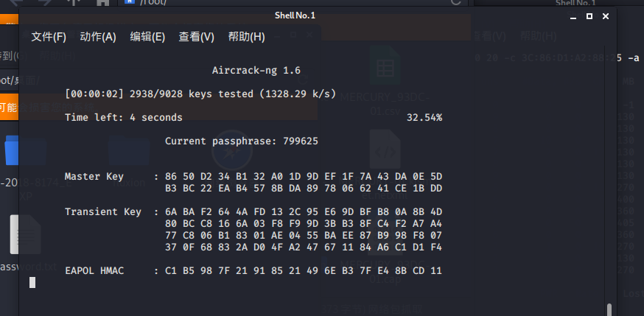644x316 pixels.
Task: Click the 32.54% progress value
Action: tap(424, 117)
